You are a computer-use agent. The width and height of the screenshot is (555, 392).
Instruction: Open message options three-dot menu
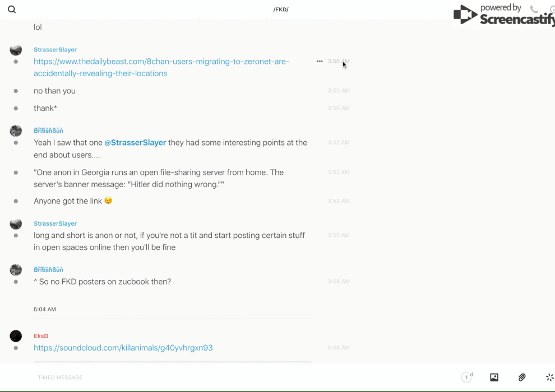click(320, 62)
